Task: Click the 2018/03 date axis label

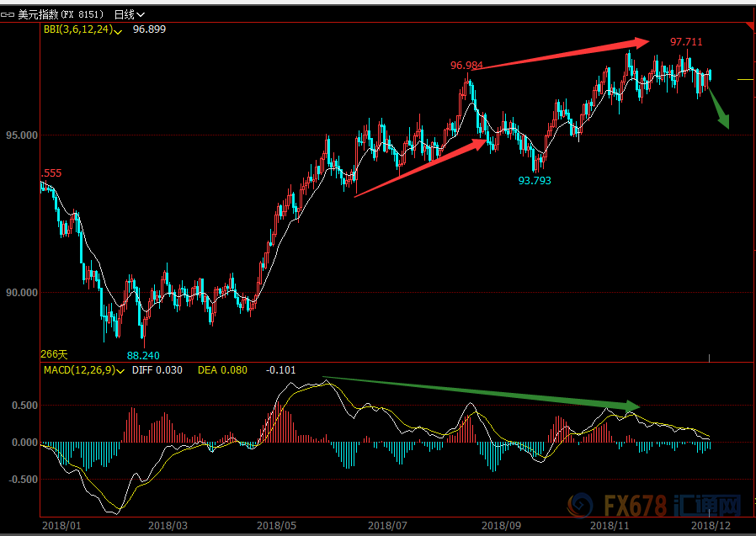Action: [168, 525]
